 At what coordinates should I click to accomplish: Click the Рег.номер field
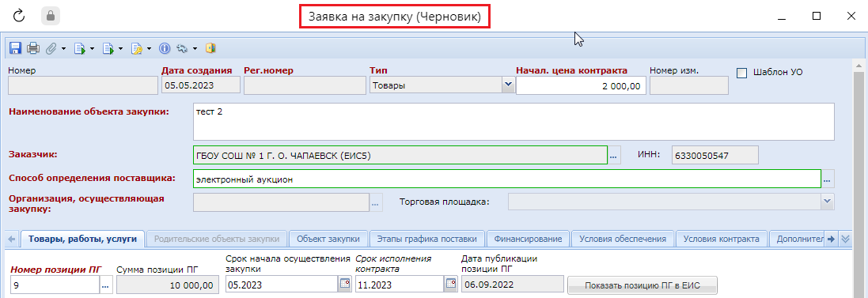(x=304, y=85)
